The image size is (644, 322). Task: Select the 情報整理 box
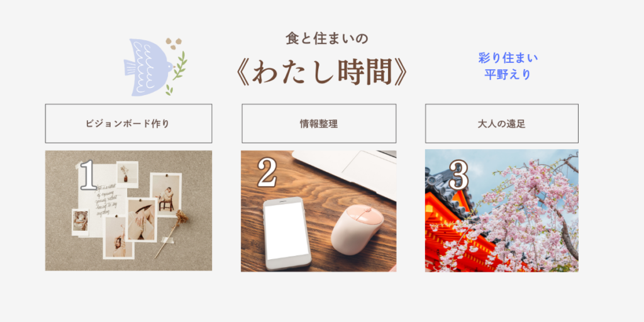[x=319, y=124]
